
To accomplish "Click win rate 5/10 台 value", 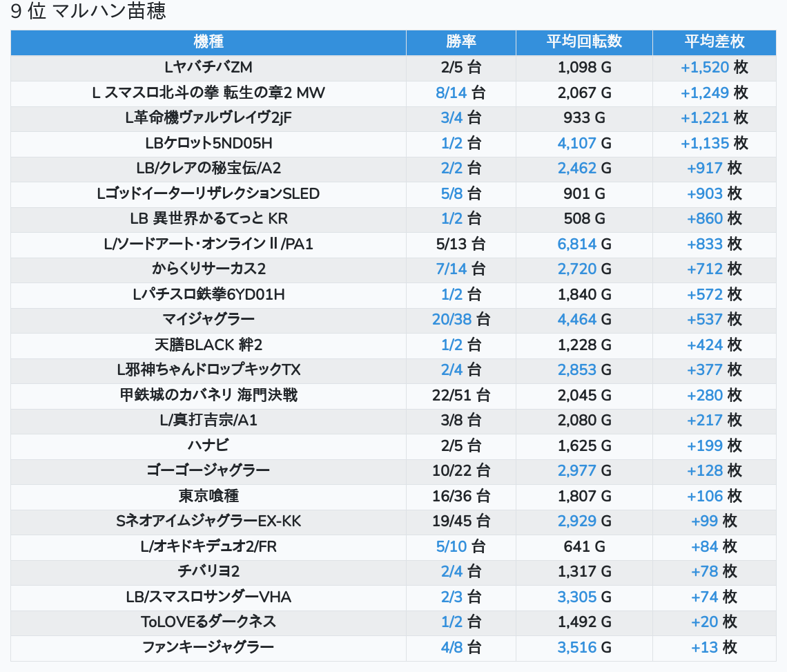I will 460,546.
